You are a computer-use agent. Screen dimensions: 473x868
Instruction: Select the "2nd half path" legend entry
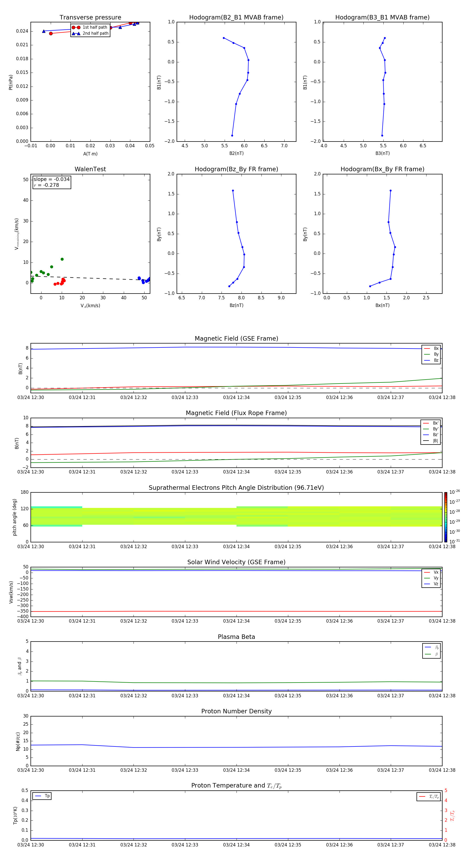coord(90,33)
